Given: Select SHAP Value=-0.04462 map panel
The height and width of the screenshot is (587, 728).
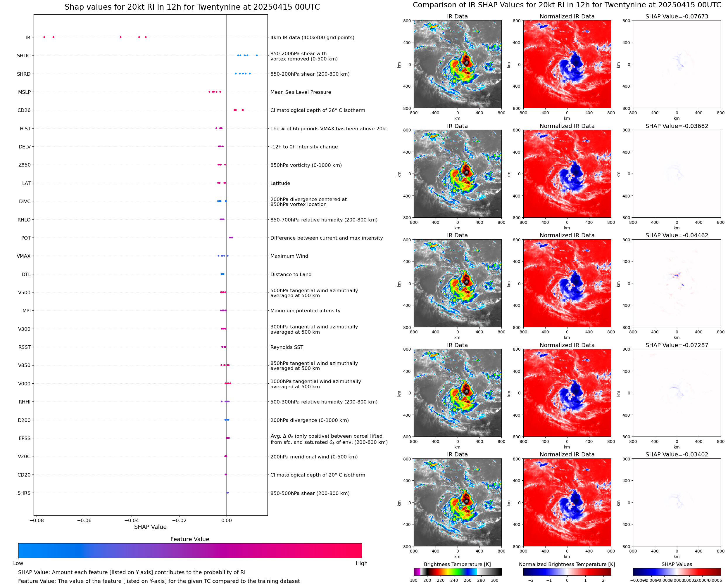Looking at the screenshot, I should (x=676, y=283).
